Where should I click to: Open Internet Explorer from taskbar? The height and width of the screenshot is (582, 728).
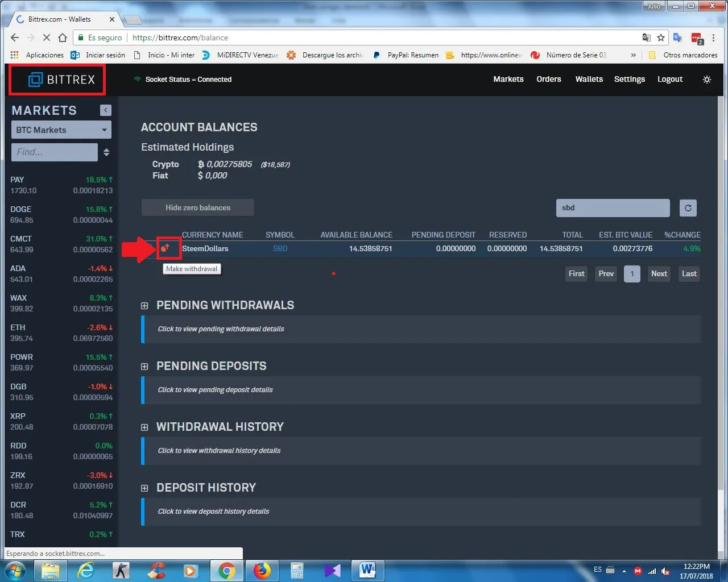pyautogui.click(x=86, y=571)
